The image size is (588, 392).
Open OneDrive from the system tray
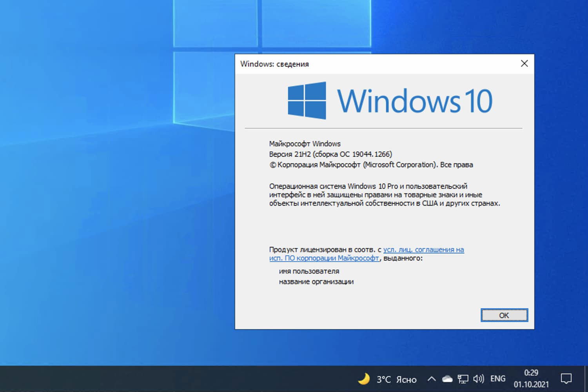(447, 379)
